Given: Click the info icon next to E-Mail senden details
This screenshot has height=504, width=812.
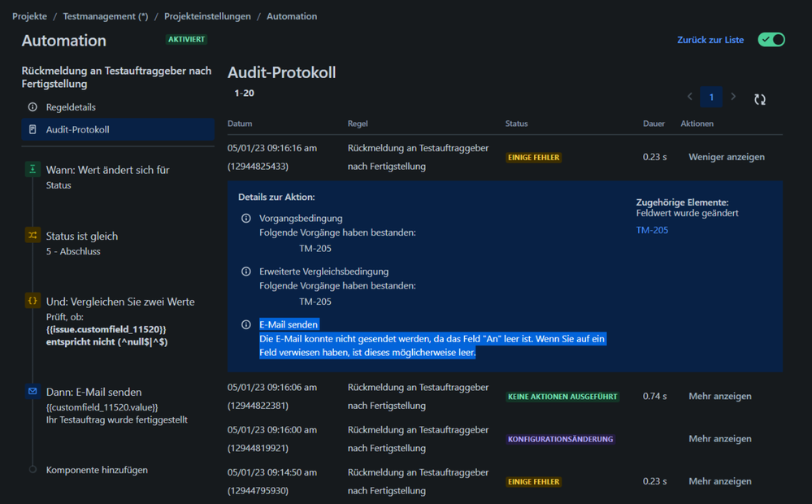Looking at the screenshot, I should tap(246, 324).
